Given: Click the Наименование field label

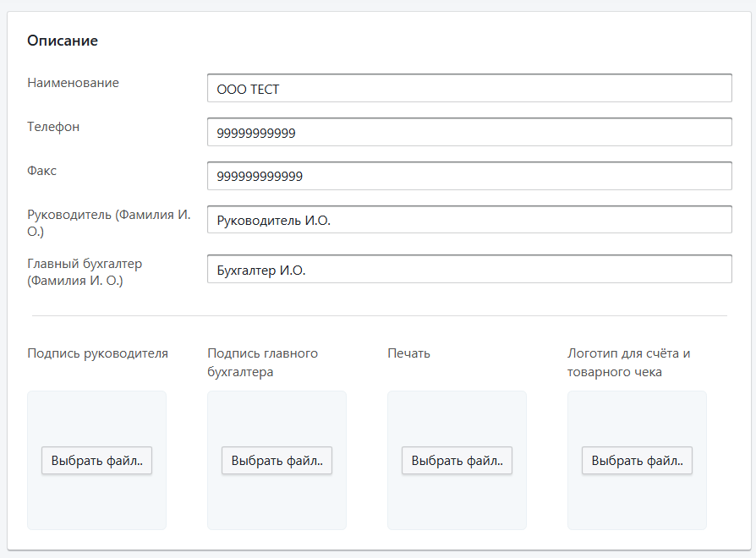Looking at the screenshot, I should pos(73,83).
